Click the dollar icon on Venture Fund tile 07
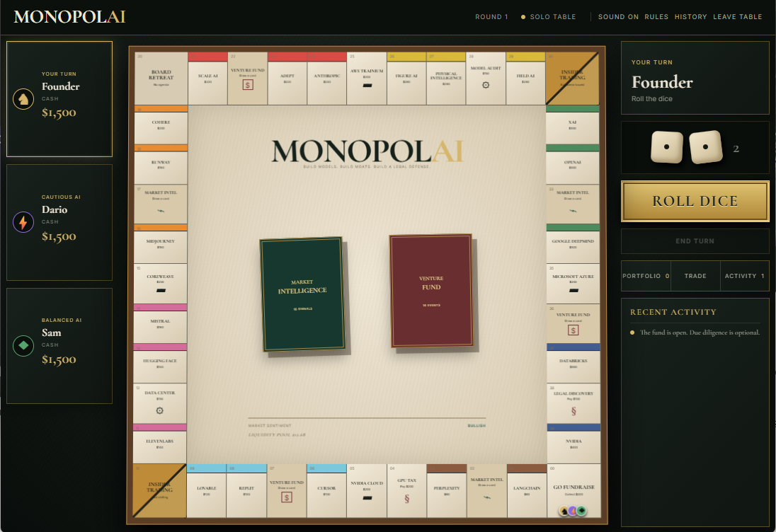Viewport: 776px width, 532px height. point(287,497)
